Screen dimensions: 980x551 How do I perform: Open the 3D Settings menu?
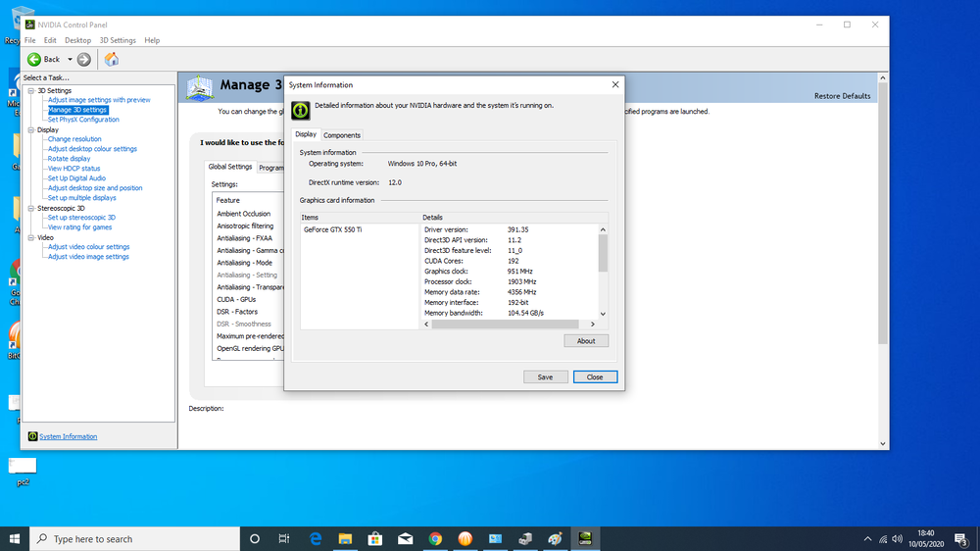(x=118, y=40)
